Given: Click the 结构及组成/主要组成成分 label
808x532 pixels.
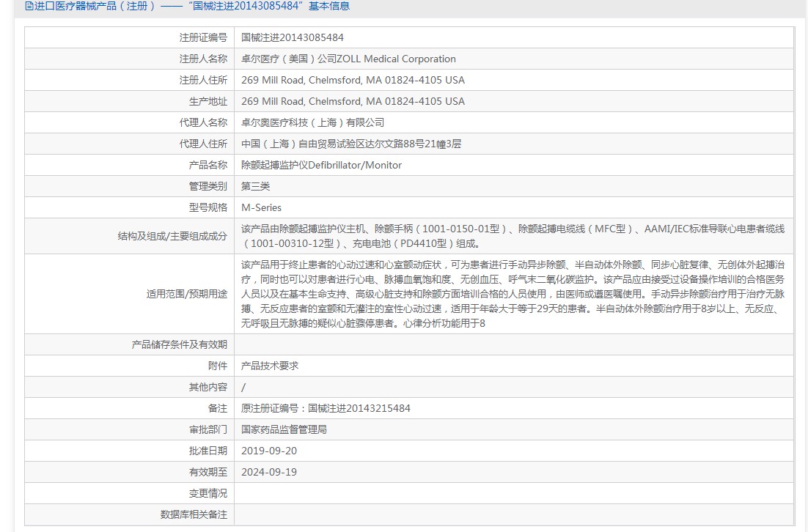Looking at the screenshot, I should coord(172,236).
